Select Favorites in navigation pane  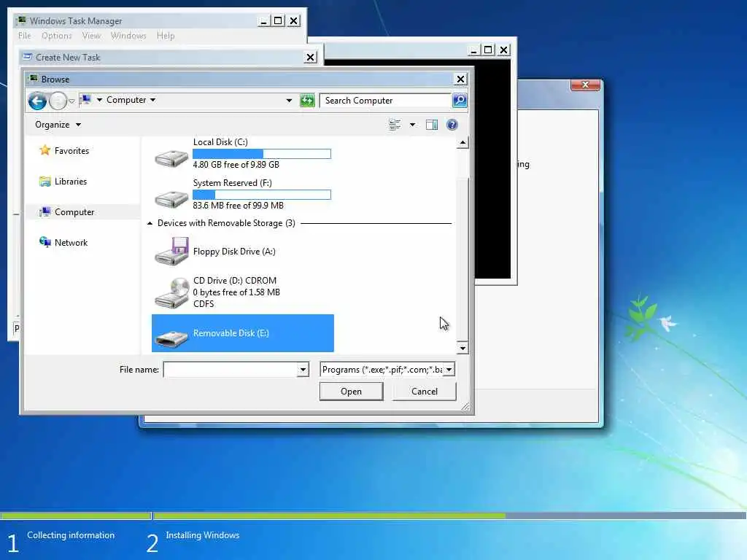point(64,150)
